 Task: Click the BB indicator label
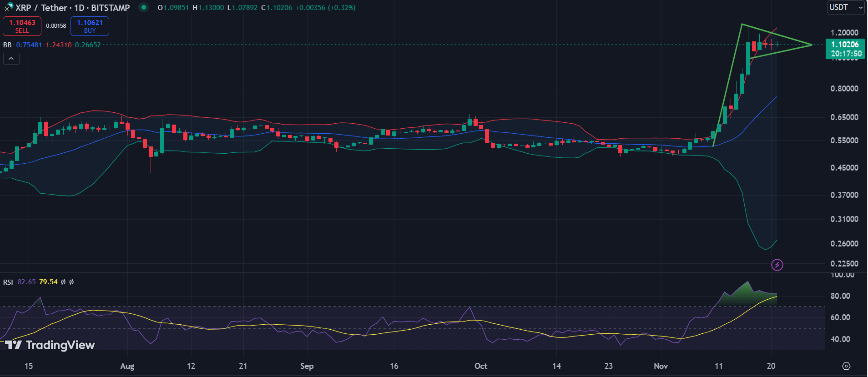point(7,45)
